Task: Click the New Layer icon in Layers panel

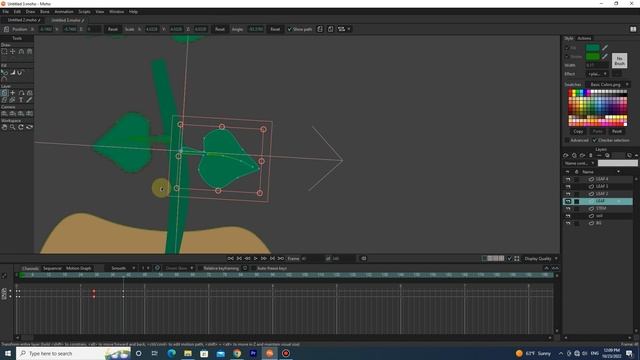Action: [x=566, y=156]
